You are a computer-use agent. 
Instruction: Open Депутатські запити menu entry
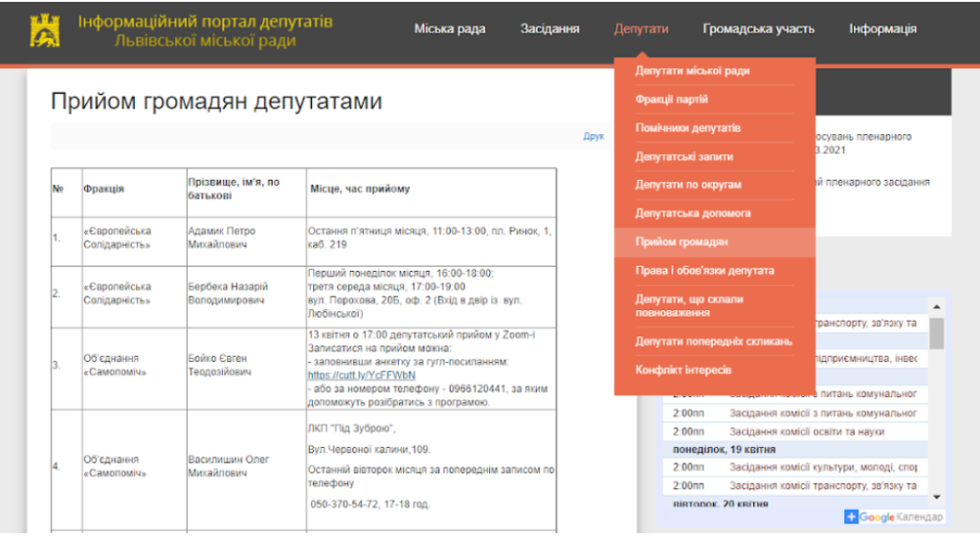pyautogui.click(x=684, y=157)
